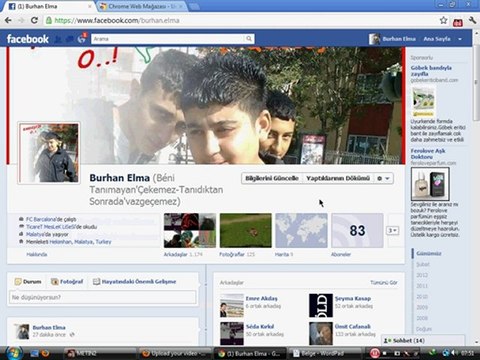The width and height of the screenshot is (480, 360).
Task: Open the Chrome wrench menu
Action: point(472,20)
